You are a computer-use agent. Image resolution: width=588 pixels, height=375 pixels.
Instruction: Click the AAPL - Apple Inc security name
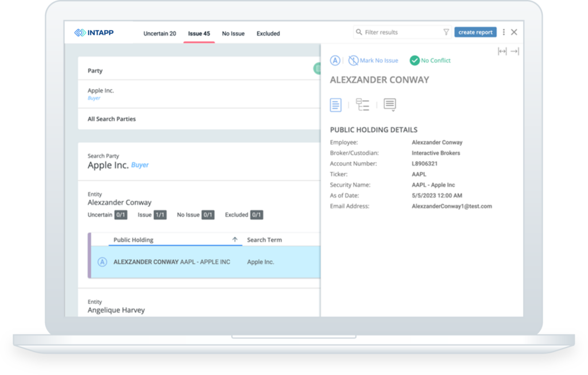433,185
